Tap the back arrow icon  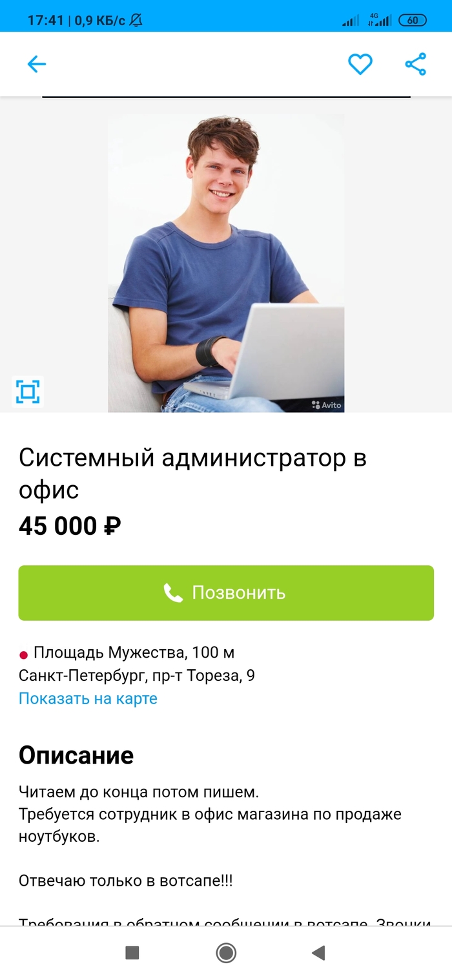click(x=36, y=64)
